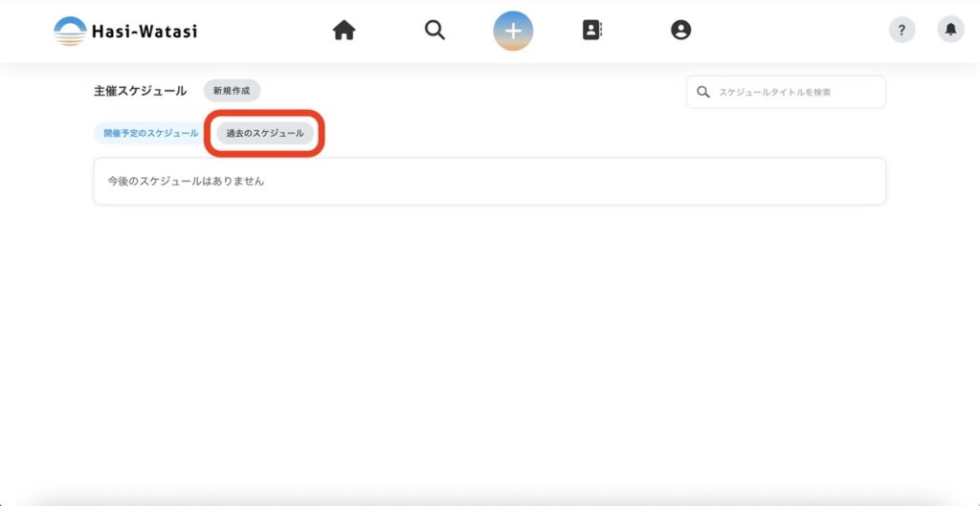Click the empty schedule card's blank right area
980x506 pixels.
(625, 181)
